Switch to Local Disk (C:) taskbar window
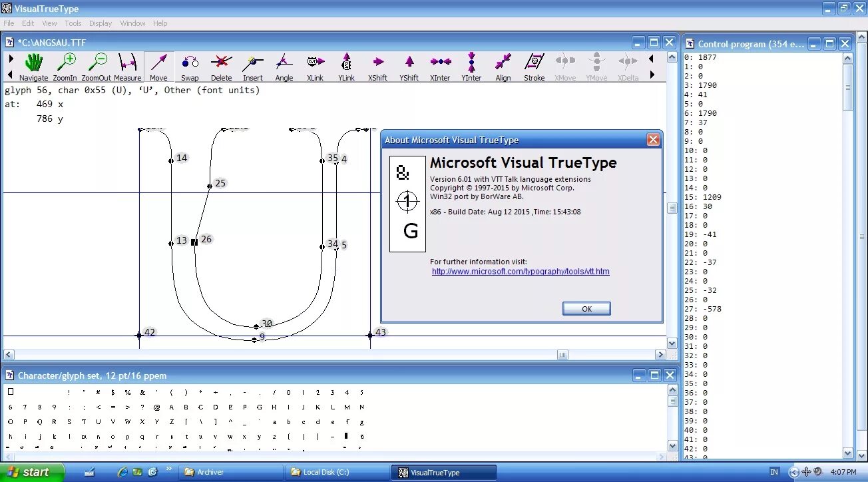 (337, 472)
